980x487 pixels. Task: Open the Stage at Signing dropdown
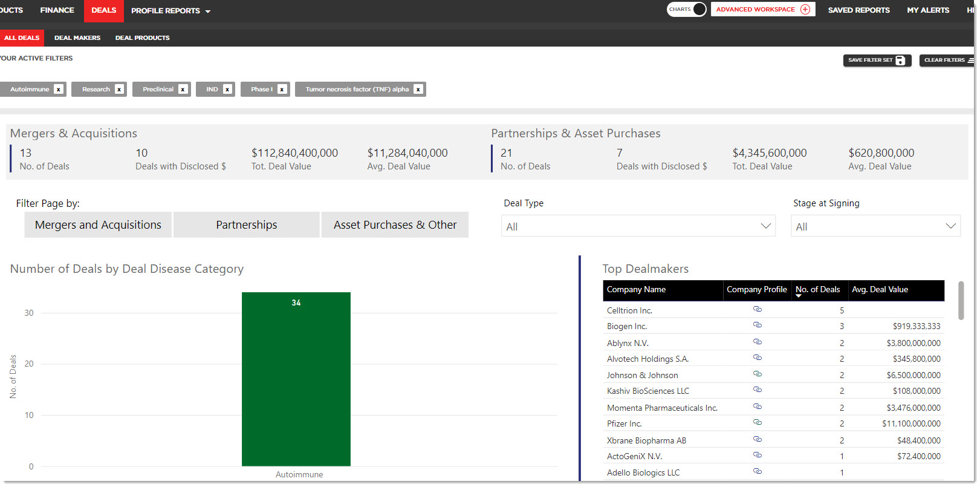point(875,226)
